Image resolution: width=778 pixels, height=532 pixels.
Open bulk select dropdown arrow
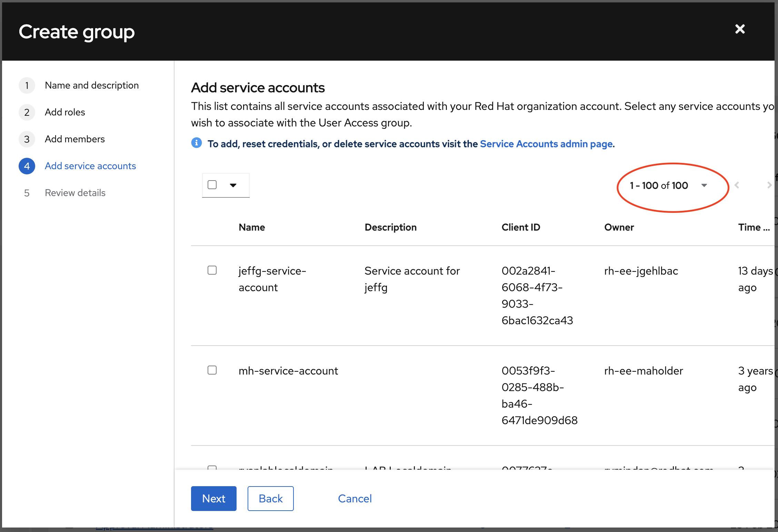coord(233,185)
